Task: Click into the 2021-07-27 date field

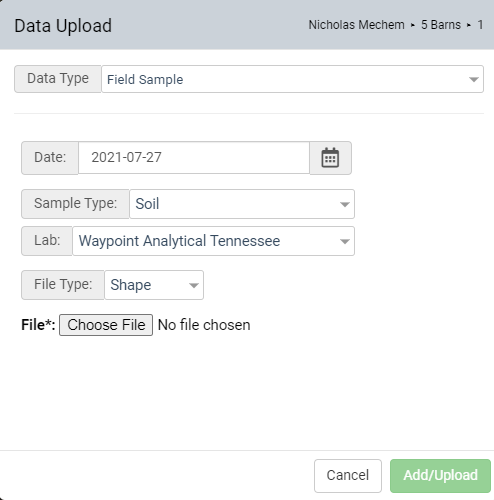Action: point(194,158)
